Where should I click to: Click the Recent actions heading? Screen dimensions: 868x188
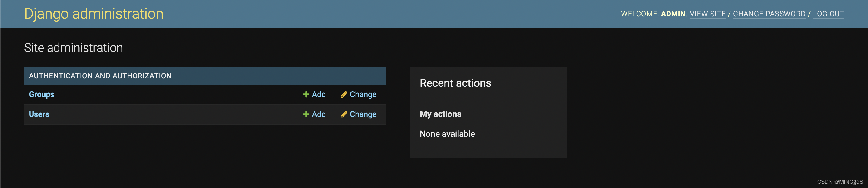[455, 83]
